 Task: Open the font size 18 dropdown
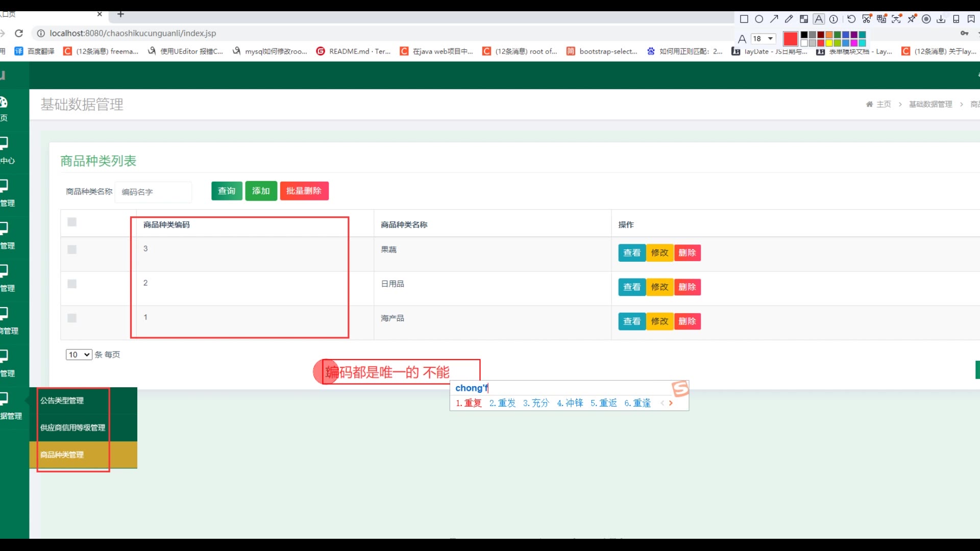coord(764,39)
